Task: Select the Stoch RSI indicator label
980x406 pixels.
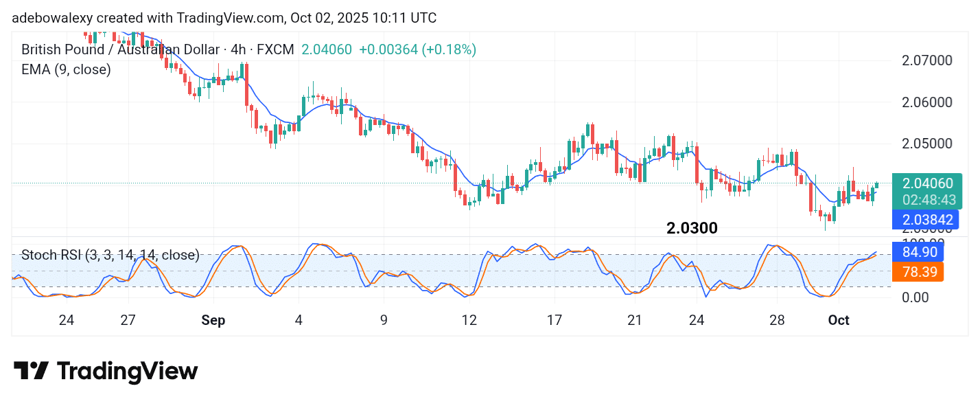Action: pos(110,256)
